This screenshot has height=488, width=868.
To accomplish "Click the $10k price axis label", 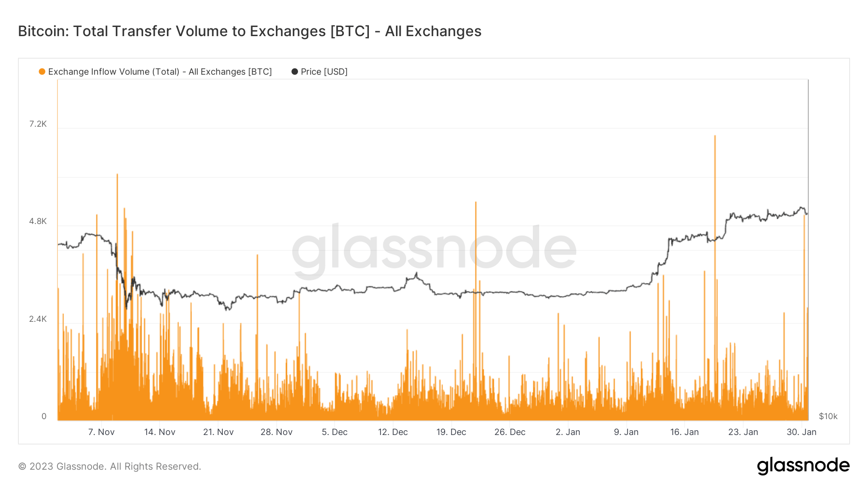I will 828,416.
